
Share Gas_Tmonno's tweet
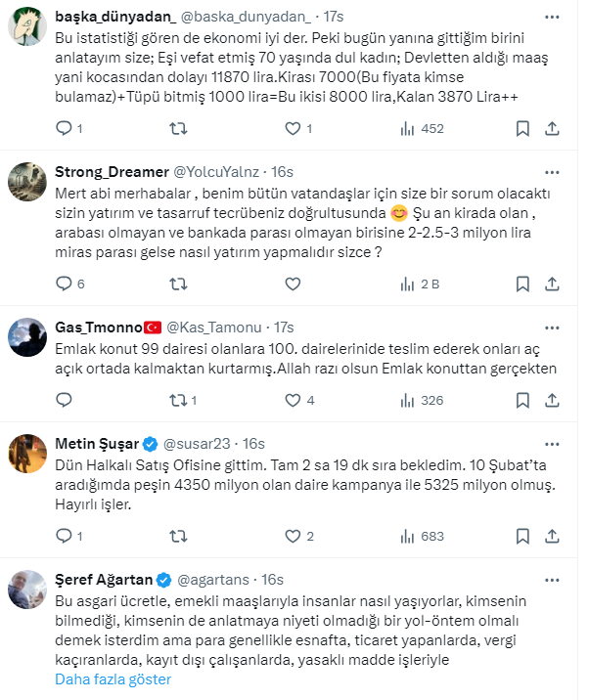pos(552,400)
